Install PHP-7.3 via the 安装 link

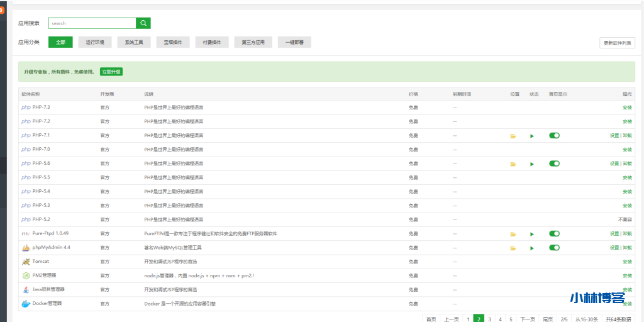pos(627,108)
